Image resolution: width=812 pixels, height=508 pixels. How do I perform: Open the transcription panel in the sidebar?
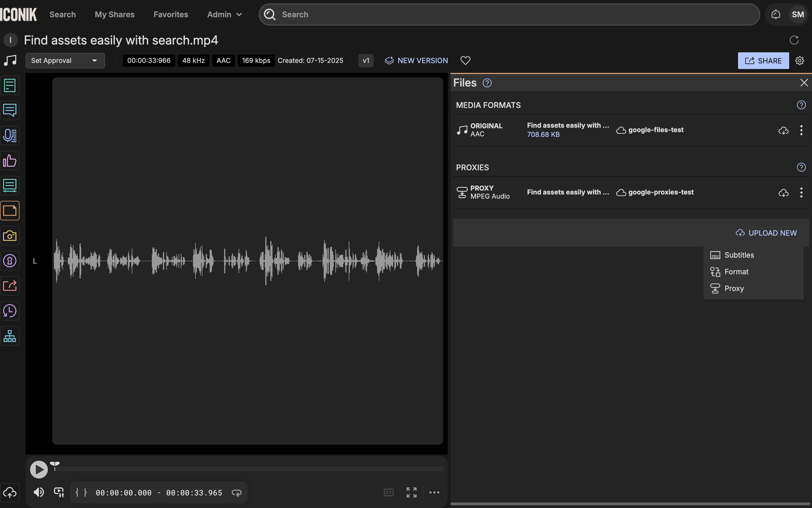pyautogui.click(x=10, y=135)
